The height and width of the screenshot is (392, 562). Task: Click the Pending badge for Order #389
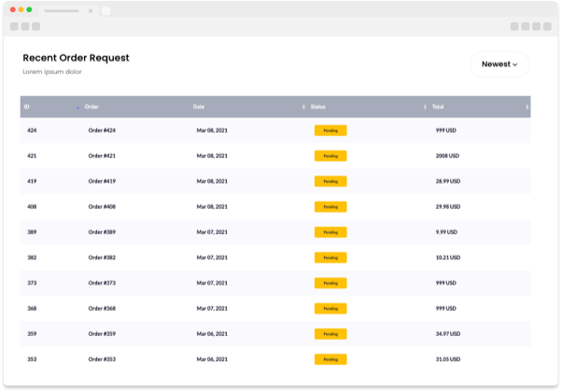coord(330,231)
